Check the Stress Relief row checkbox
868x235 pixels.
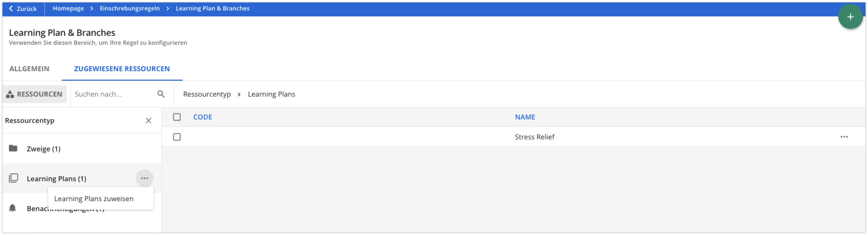177,137
